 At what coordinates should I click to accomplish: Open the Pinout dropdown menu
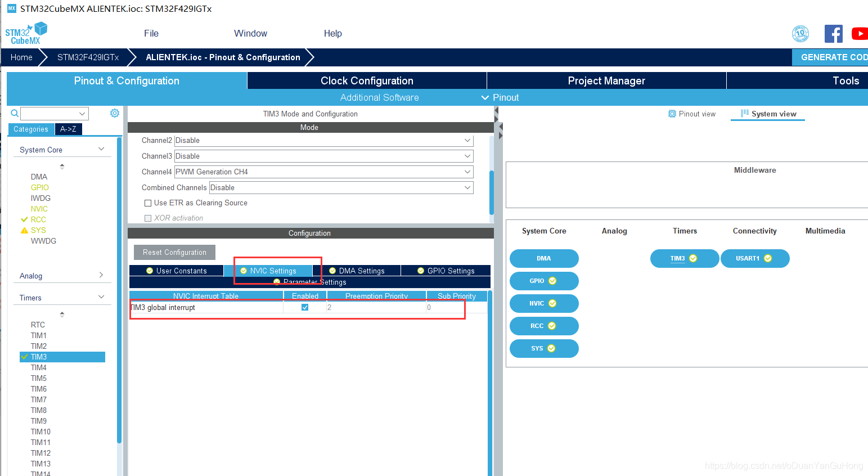pos(500,97)
